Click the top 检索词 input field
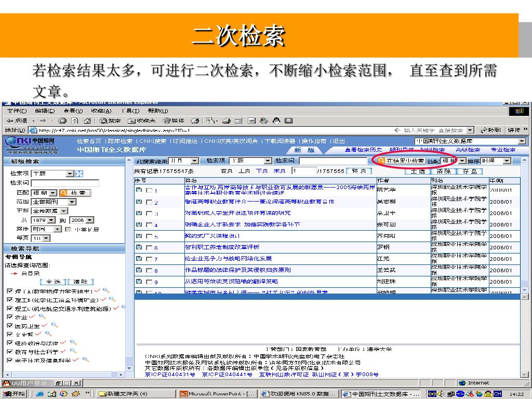Screen dimensions: 532x399 pyautogui.click(x=334, y=161)
